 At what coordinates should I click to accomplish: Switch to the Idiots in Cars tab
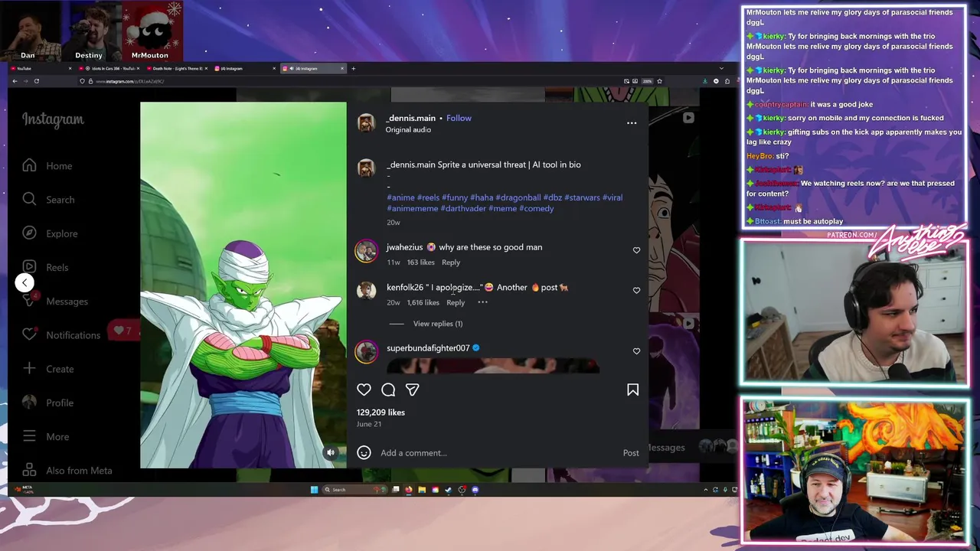click(x=109, y=68)
